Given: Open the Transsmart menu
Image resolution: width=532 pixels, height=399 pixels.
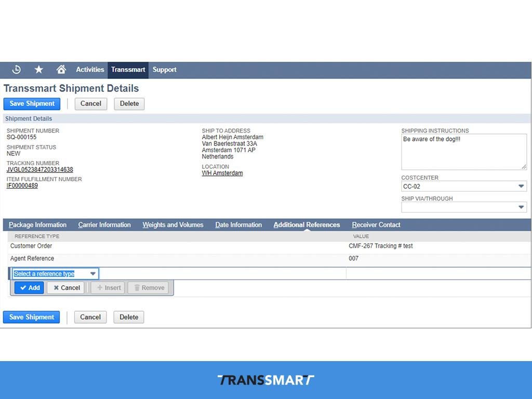Looking at the screenshot, I should click(x=128, y=70).
